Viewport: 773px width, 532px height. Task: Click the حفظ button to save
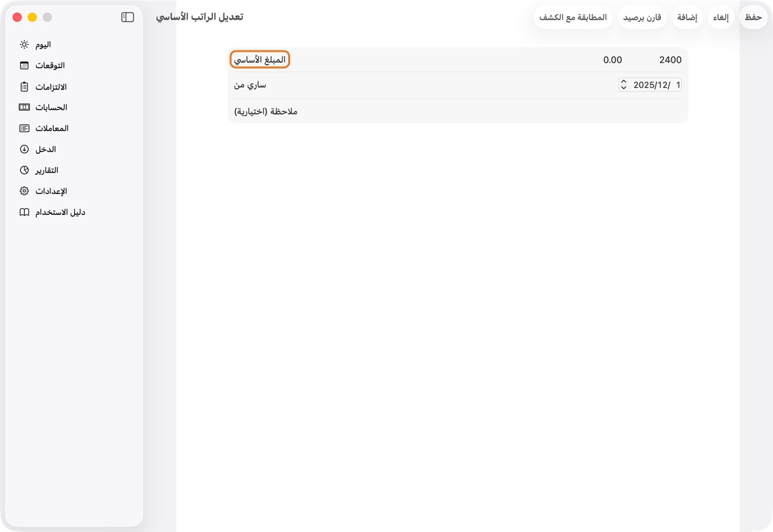point(753,17)
